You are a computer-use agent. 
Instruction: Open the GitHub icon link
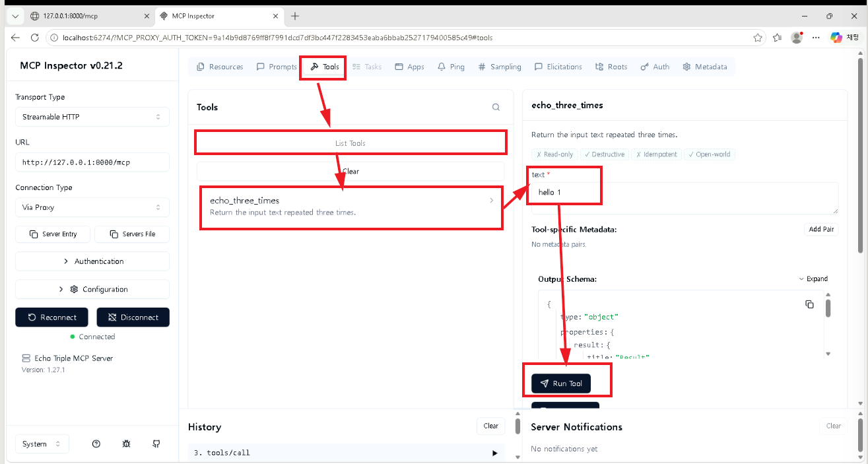pyautogui.click(x=156, y=444)
